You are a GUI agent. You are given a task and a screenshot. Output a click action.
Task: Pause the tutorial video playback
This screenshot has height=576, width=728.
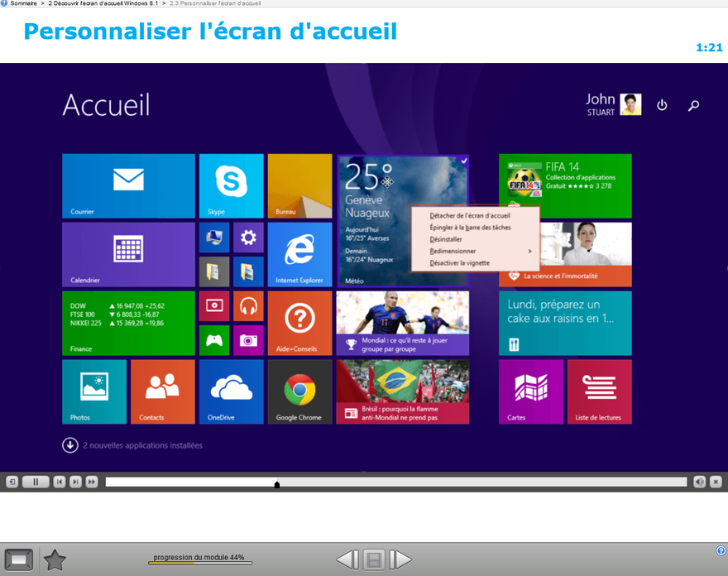(36, 482)
